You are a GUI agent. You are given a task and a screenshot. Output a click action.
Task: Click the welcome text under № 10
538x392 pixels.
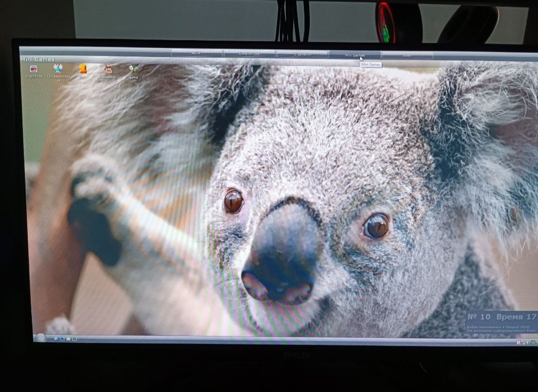[x=499, y=329]
